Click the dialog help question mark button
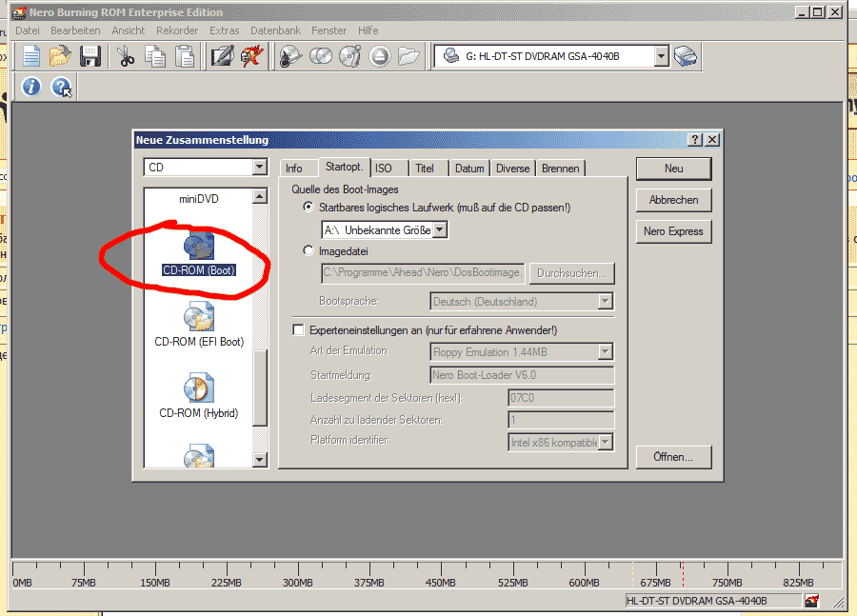Screen dimensions: 857x616 pos(695,140)
